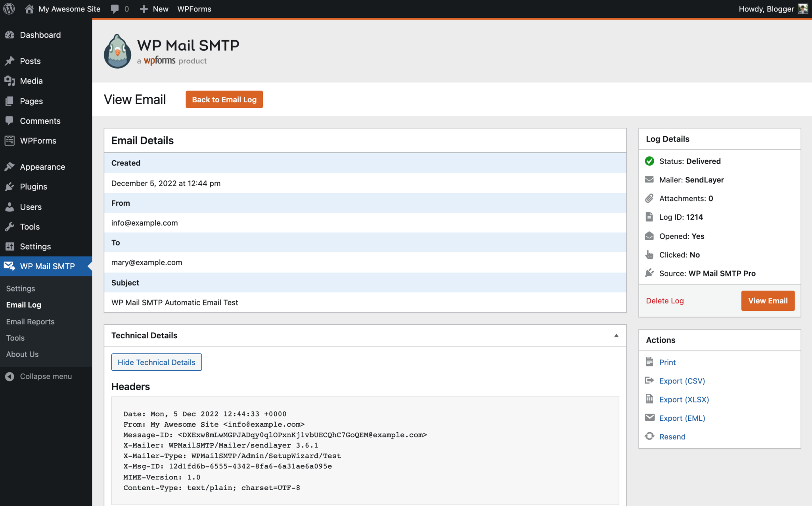Click the Resend refresh icon
Screen dimensions: 812x506
[649, 436]
